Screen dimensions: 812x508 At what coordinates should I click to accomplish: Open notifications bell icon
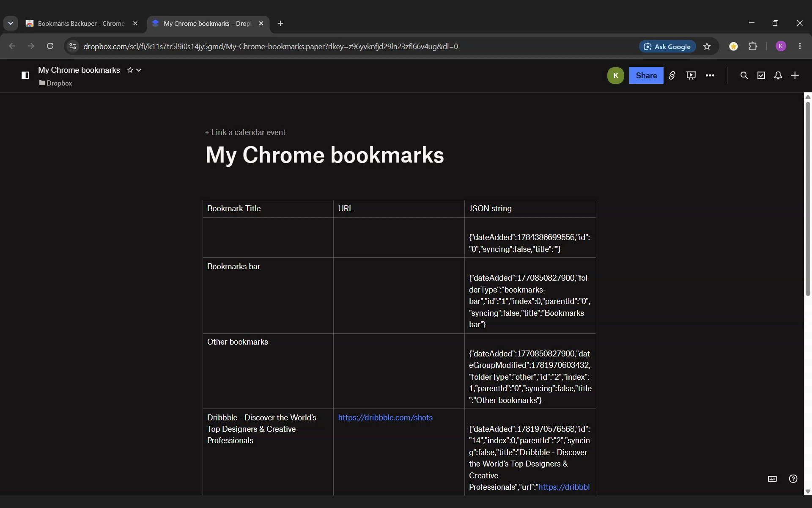click(778, 75)
